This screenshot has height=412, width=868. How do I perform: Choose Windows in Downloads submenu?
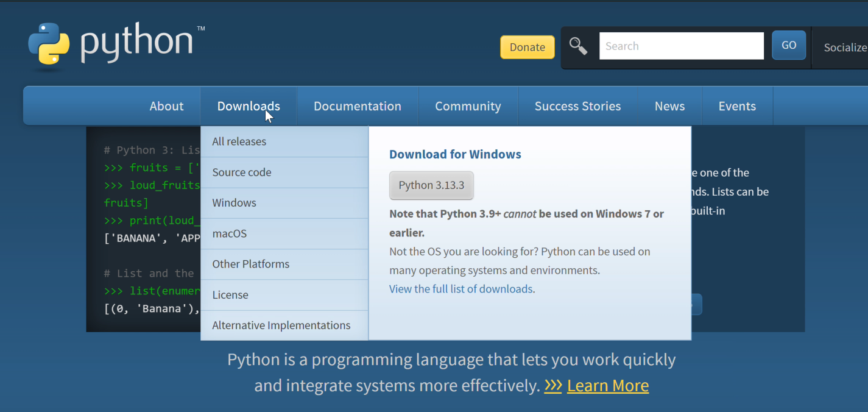click(284, 203)
